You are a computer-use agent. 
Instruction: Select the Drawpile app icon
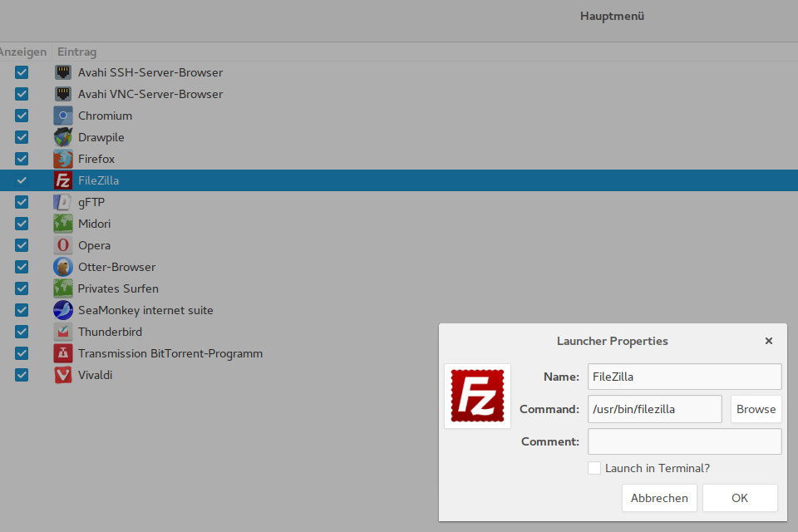[x=63, y=137]
